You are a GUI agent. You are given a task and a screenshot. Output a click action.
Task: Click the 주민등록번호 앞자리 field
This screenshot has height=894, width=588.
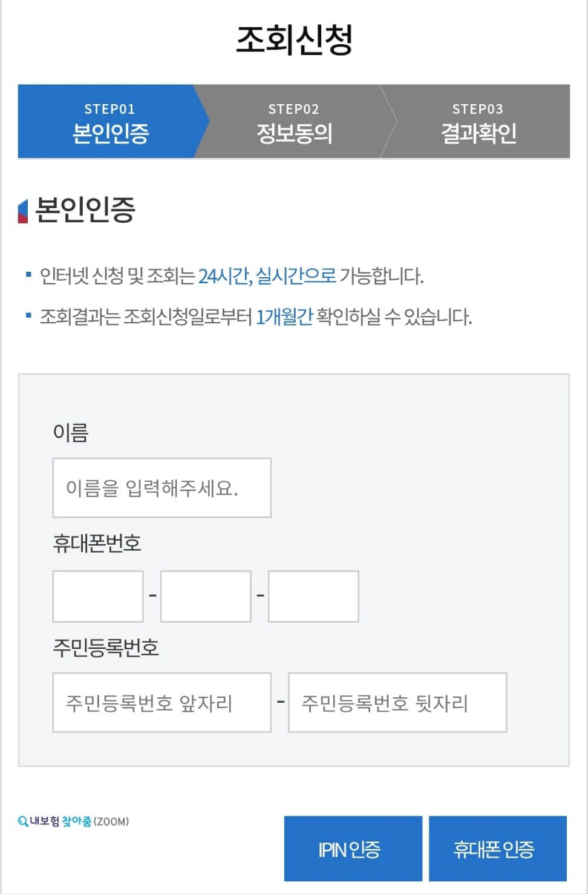click(162, 702)
